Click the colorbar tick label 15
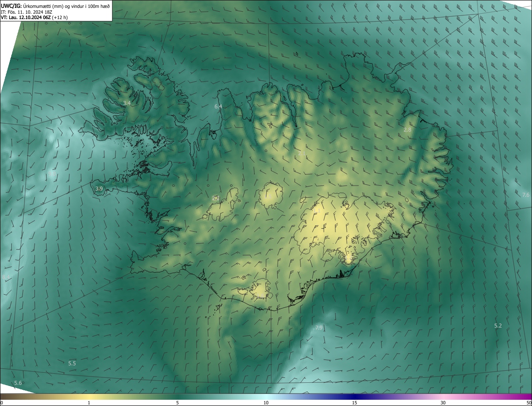This screenshot has height=406, width=532. [x=355, y=403]
